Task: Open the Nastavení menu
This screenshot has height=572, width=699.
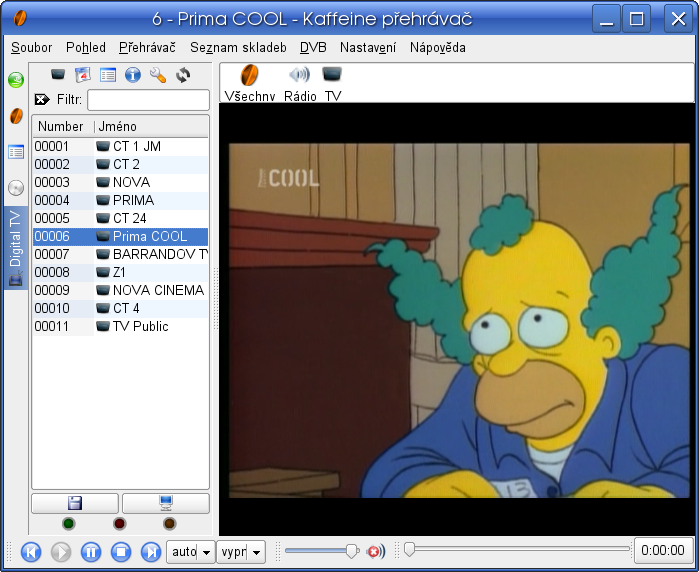Action: point(368,47)
